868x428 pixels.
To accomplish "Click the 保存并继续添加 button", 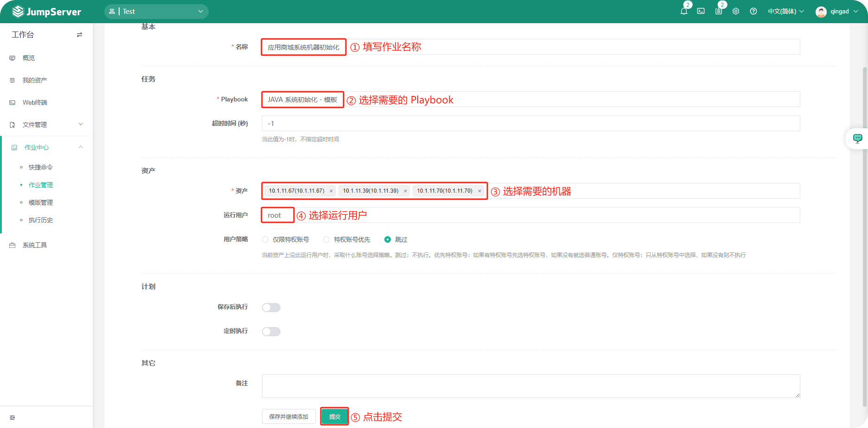I will 289,416.
